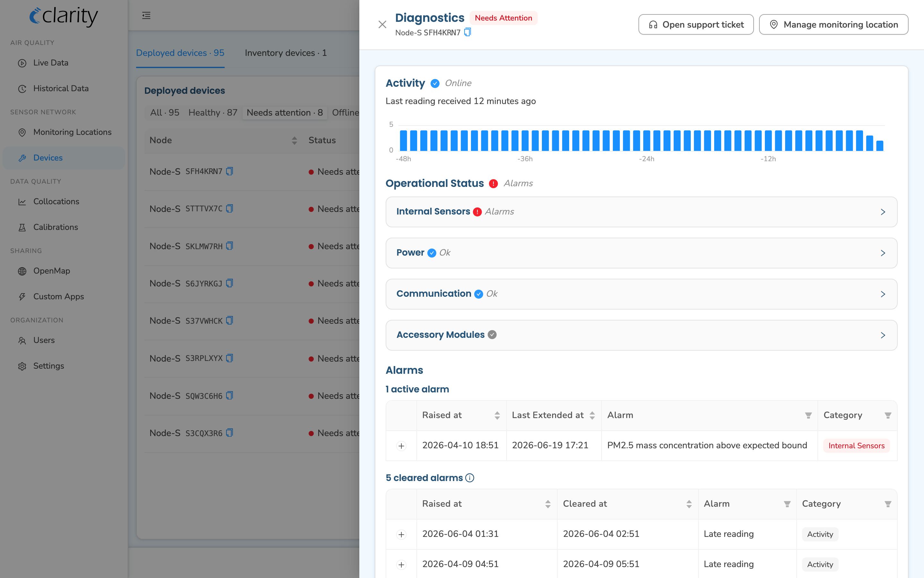Sort active alarms by Last Extended at
Viewport: 924px width, 578px height.
592,416
